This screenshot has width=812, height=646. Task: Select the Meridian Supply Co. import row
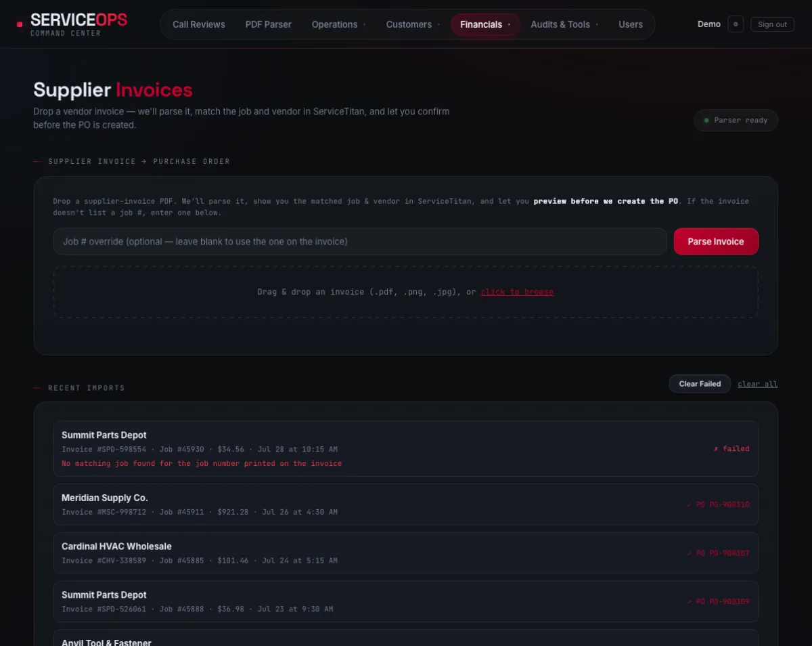(406, 504)
